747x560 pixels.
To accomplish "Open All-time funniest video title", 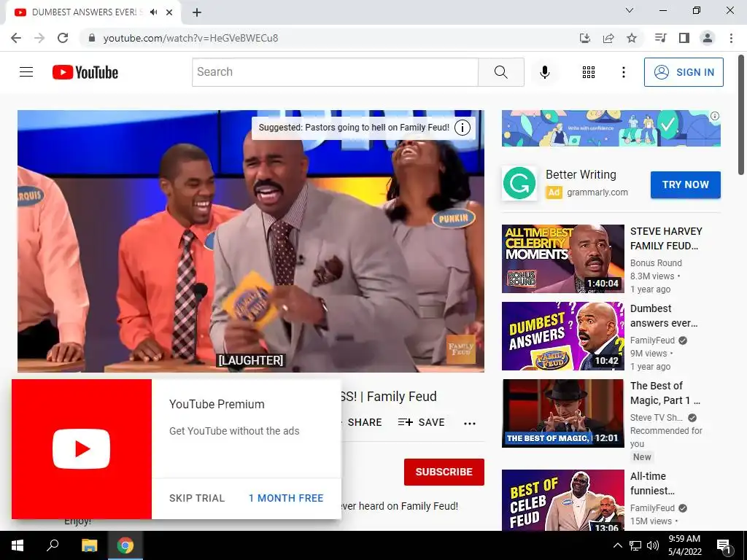I will (652, 483).
